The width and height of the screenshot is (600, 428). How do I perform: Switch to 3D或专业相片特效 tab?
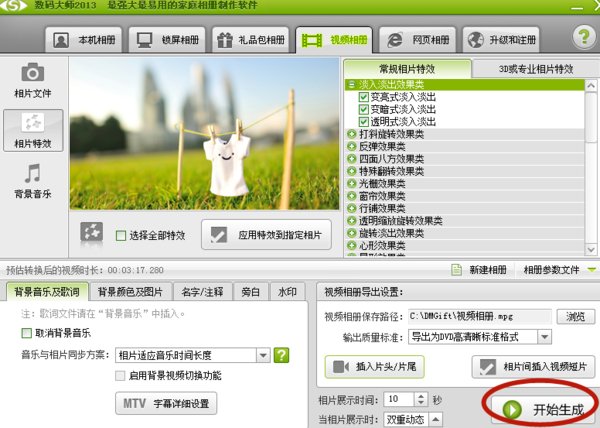536,69
